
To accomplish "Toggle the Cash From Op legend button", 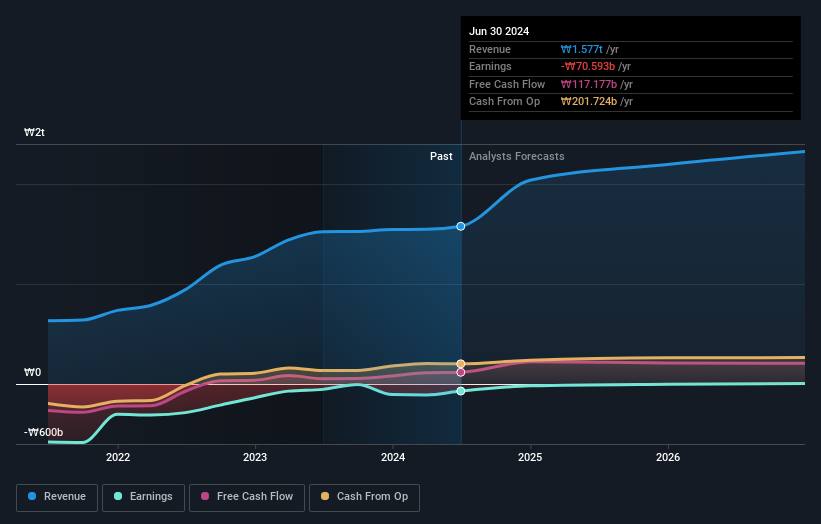I will pos(364,497).
